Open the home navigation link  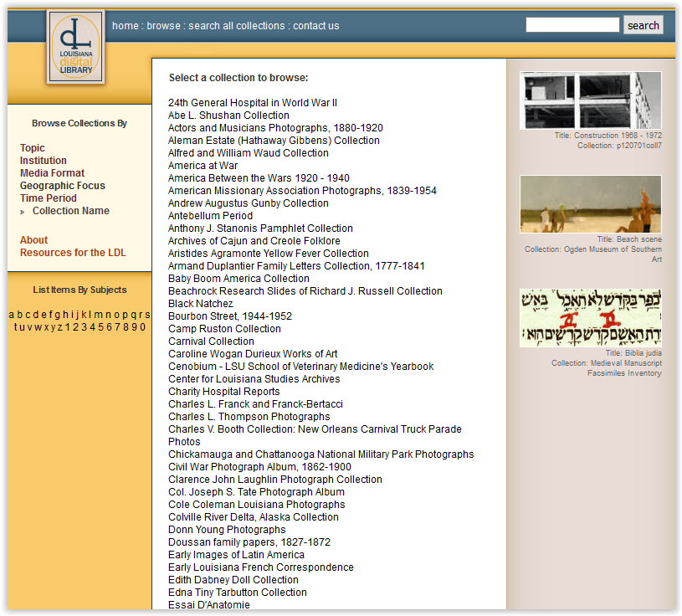[126, 26]
